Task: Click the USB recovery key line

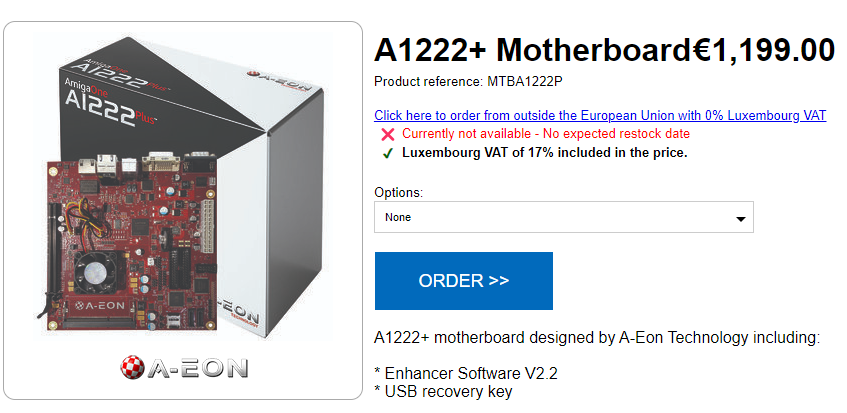Action: pyautogui.click(x=443, y=391)
